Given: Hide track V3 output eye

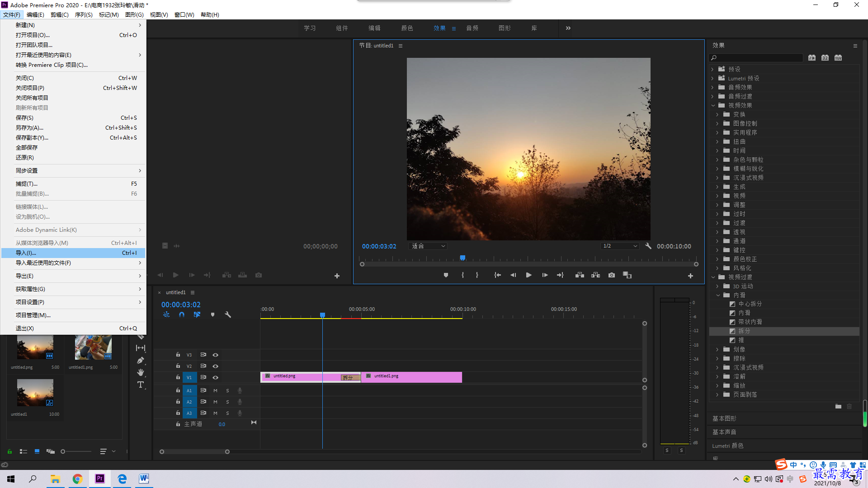Looking at the screenshot, I should pos(216,355).
